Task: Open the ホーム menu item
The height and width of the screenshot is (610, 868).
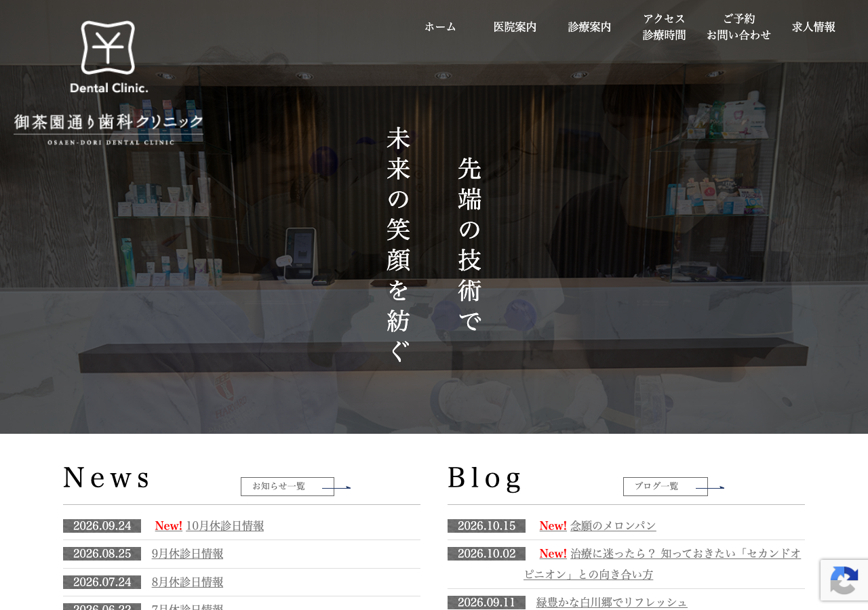Action: pyautogui.click(x=441, y=27)
